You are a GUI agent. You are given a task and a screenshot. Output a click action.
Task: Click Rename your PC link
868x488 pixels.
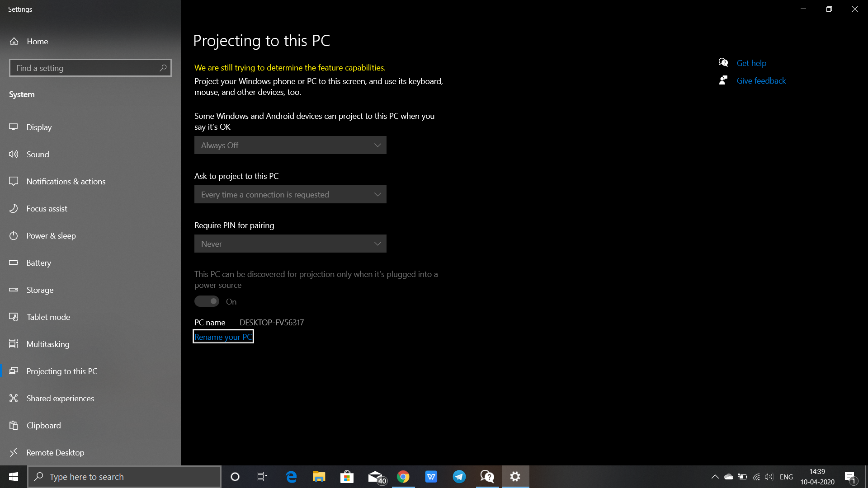(223, 337)
